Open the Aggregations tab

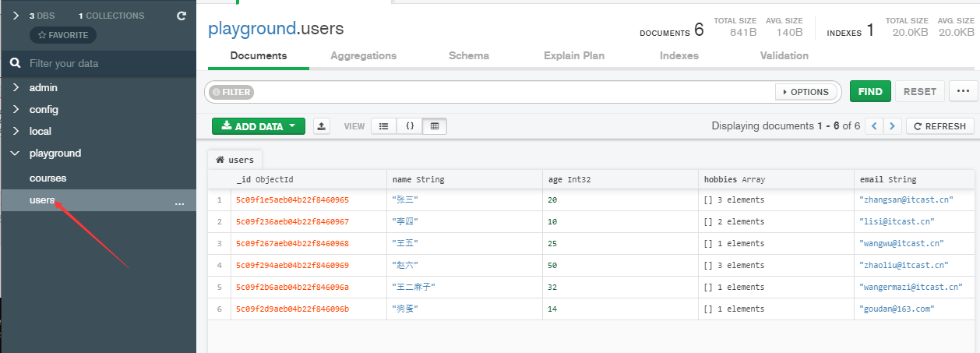pos(363,56)
